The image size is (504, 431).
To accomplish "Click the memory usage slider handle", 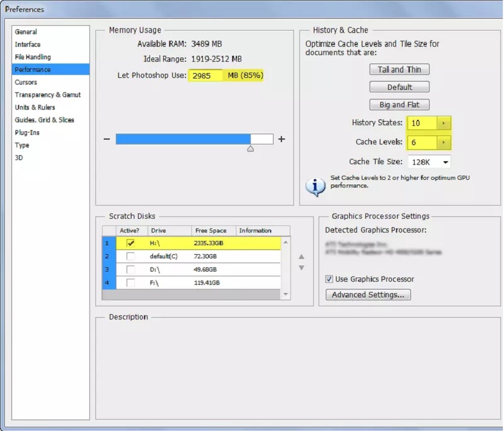I will click(250, 148).
